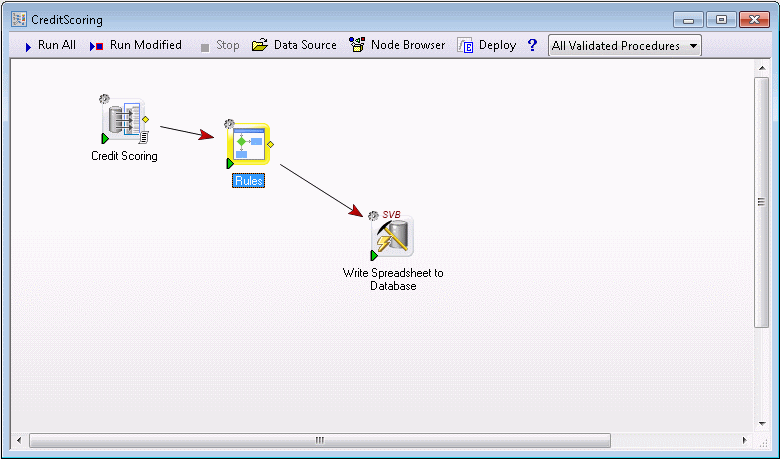
Task: Click Run Modified in the toolbar
Action: coord(135,45)
